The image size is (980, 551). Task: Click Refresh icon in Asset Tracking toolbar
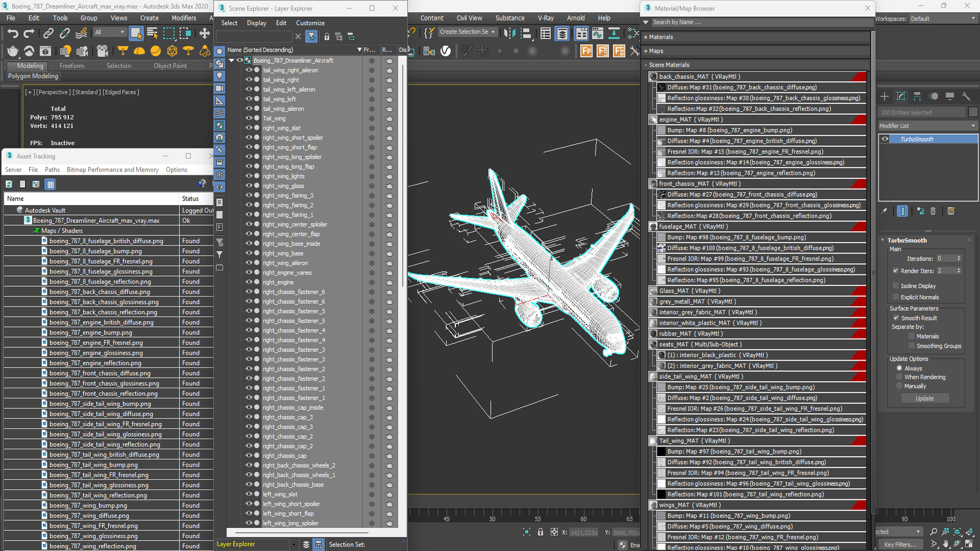coord(9,184)
